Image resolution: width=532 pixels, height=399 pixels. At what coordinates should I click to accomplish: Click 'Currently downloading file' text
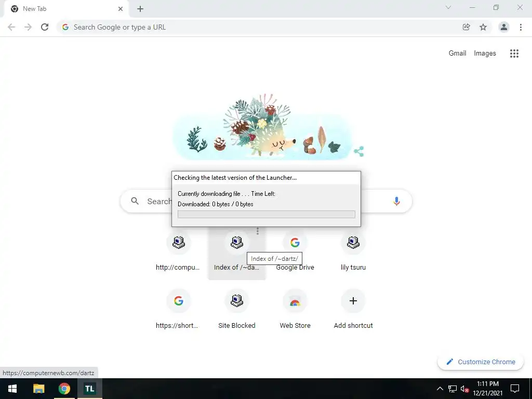[209, 194]
